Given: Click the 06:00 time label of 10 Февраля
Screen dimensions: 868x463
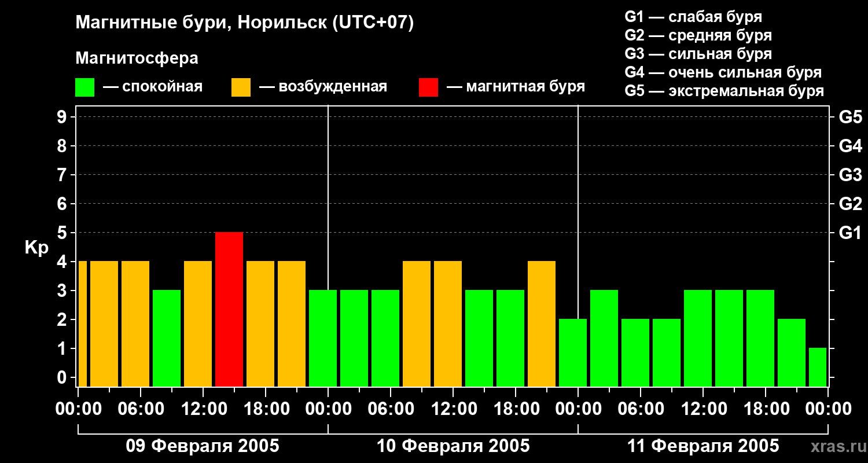Looking at the screenshot, I should coord(391,409).
